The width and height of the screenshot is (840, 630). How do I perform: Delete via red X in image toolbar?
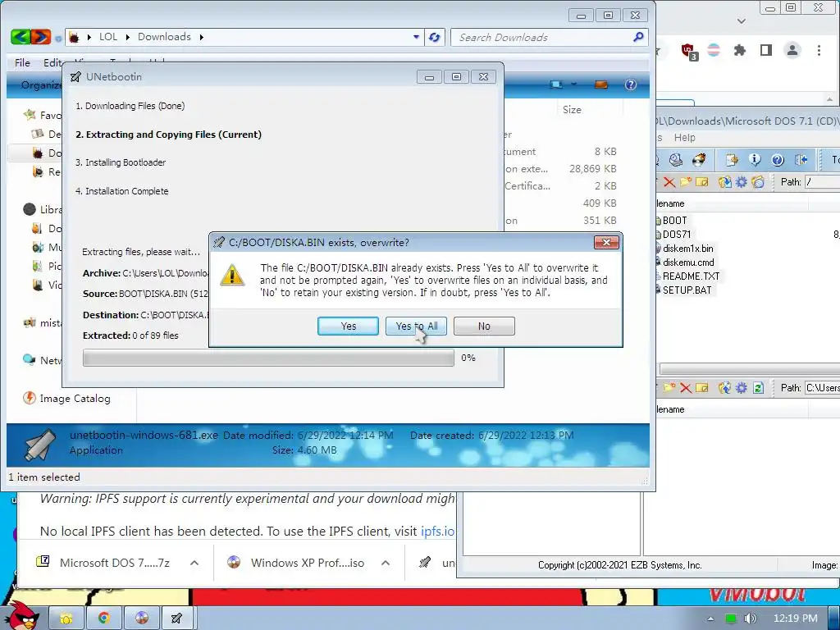click(669, 182)
